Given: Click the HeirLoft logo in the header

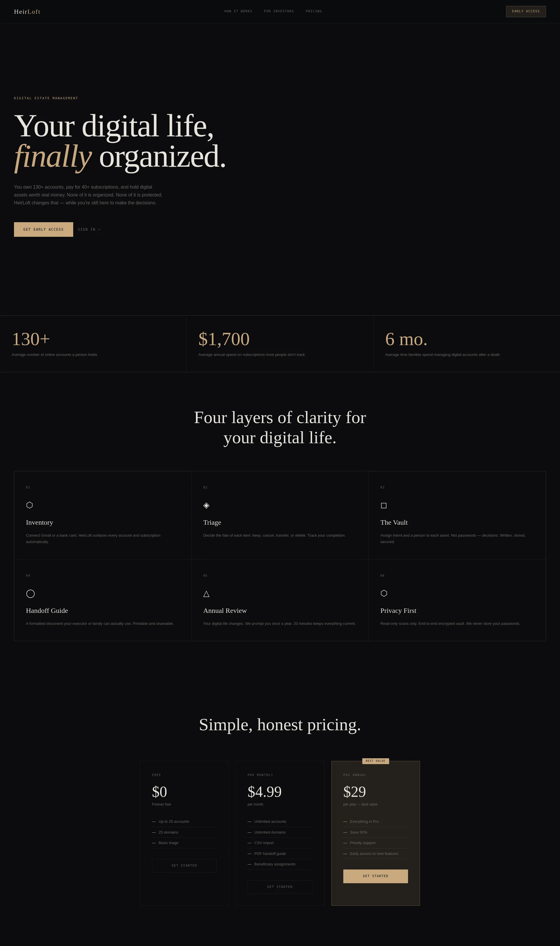Looking at the screenshot, I should (x=27, y=11).
